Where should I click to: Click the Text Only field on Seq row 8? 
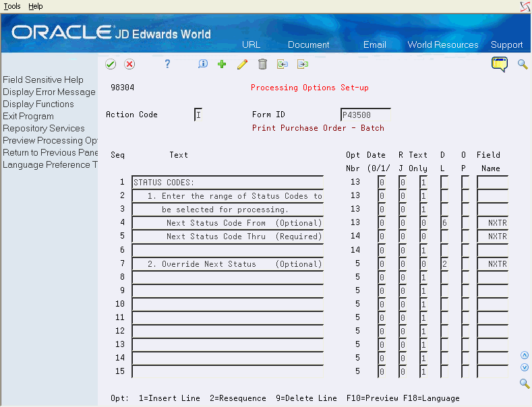tap(423, 278)
